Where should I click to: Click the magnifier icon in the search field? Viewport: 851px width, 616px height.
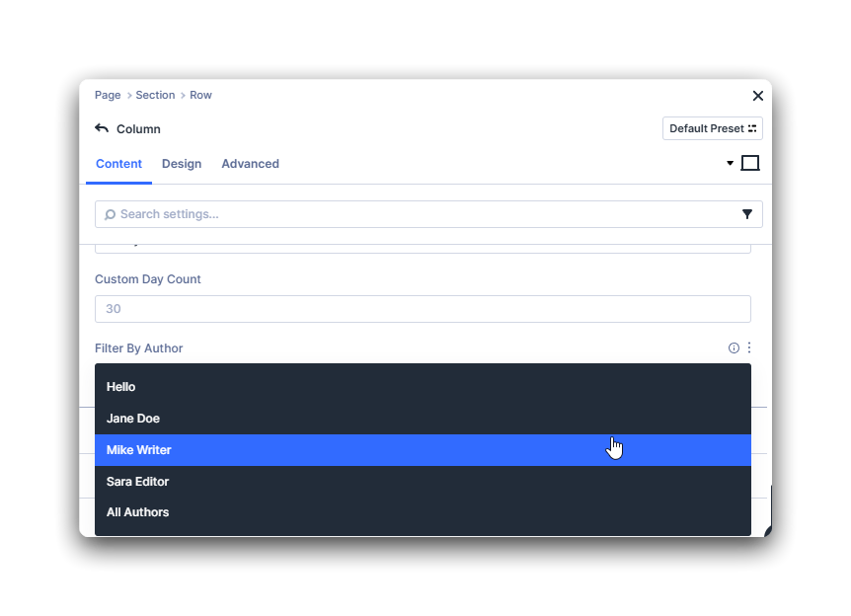tap(109, 214)
